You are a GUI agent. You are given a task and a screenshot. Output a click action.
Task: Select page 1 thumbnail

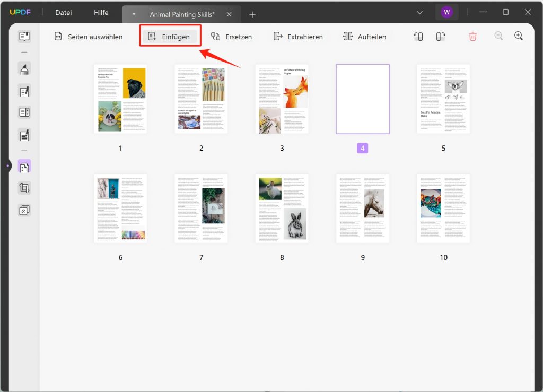120,99
